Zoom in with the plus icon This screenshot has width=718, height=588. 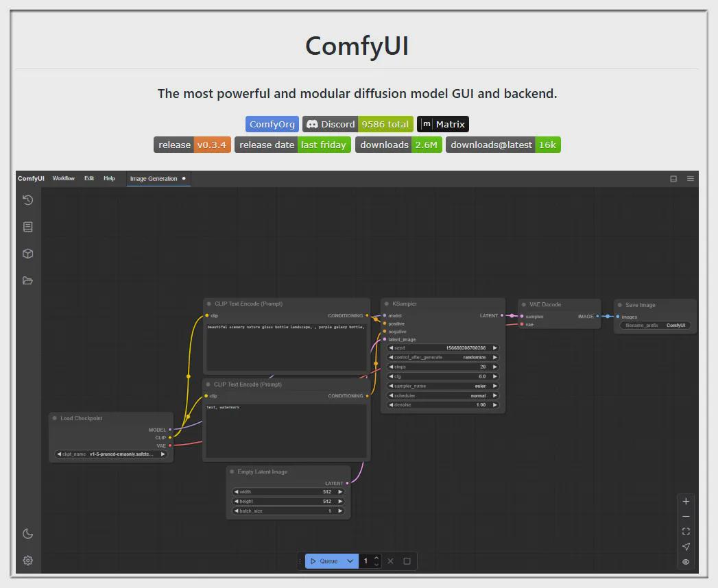coord(686,501)
